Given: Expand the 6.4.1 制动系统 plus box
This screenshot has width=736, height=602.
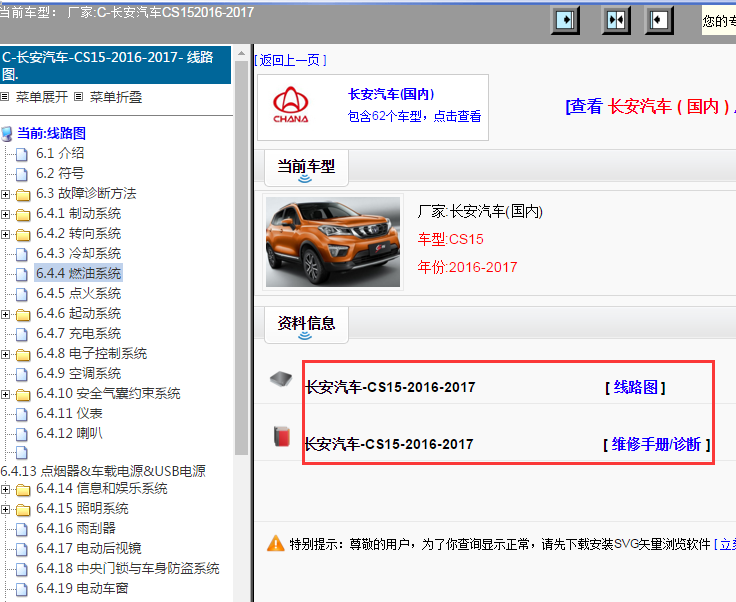Looking at the screenshot, I should (5, 214).
